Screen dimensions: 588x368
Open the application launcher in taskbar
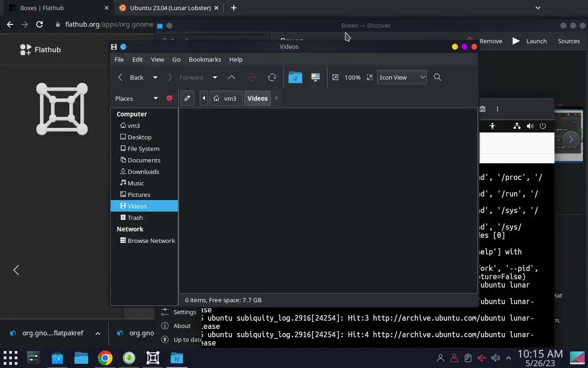coord(10,358)
